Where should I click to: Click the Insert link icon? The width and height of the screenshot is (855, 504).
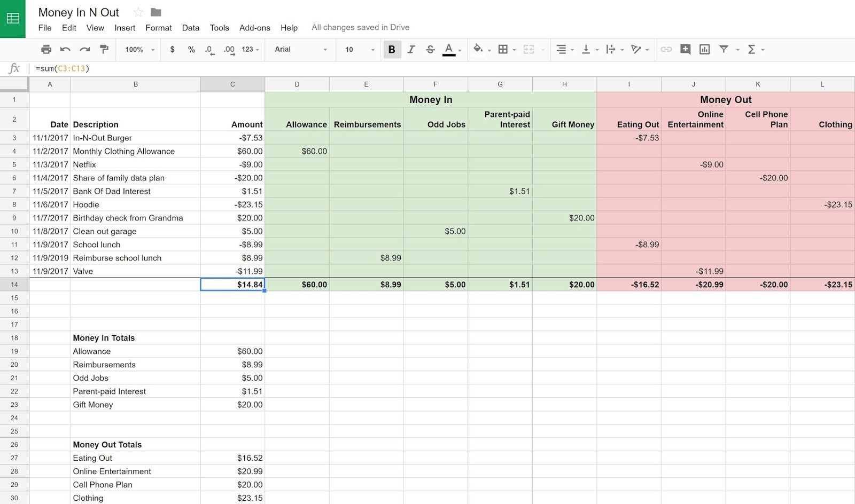[x=666, y=49]
